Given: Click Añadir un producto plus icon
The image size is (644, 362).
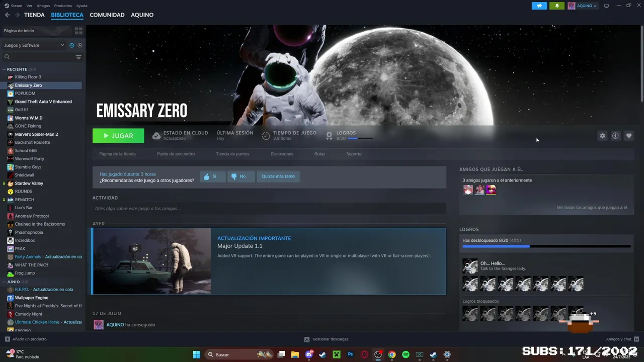Looking at the screenshot, I should pos(7,339).
